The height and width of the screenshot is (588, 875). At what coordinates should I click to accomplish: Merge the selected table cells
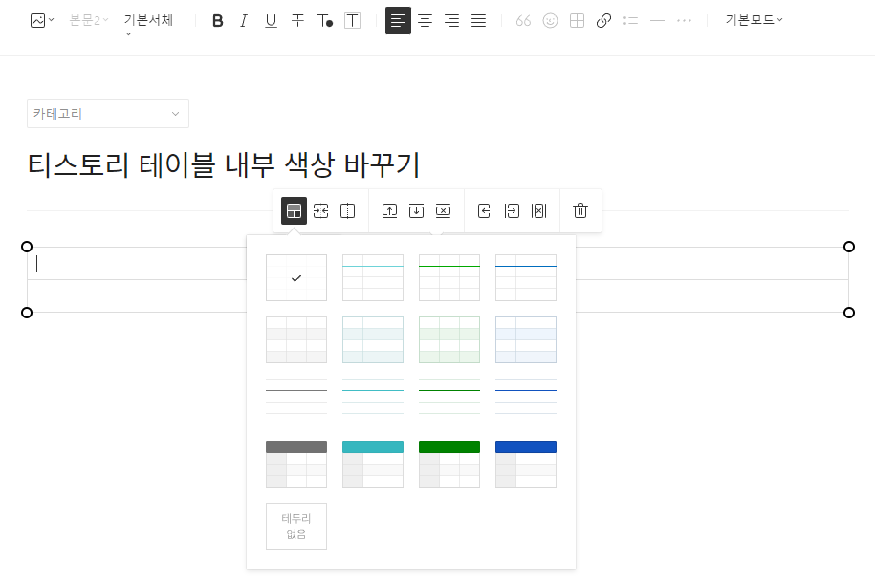click(x=321, y=211)
